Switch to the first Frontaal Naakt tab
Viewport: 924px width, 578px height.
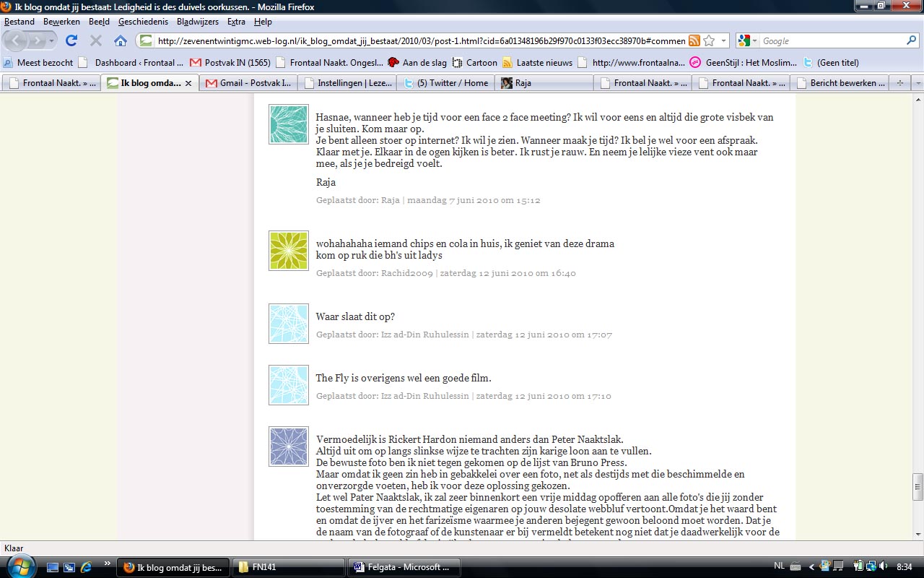(x=51, y=83)
